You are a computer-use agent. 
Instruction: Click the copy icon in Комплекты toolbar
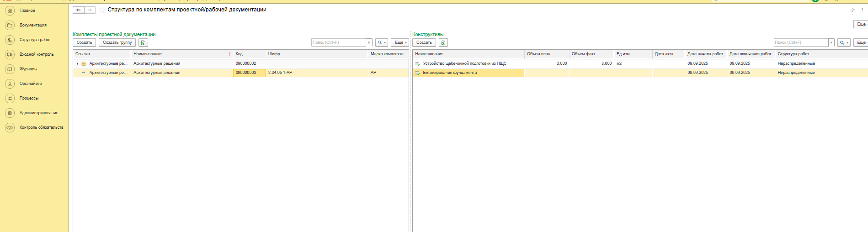pyautogui.click(x=143, y=42)
